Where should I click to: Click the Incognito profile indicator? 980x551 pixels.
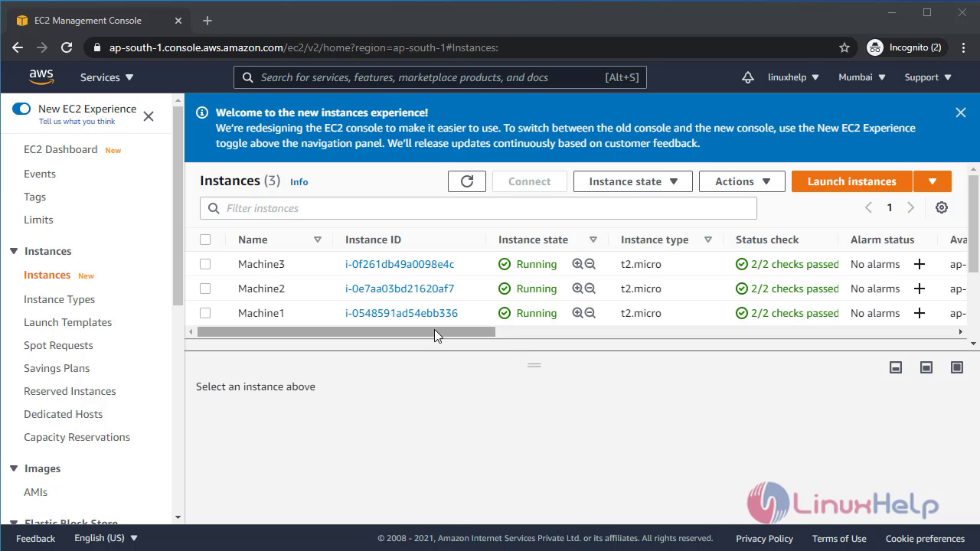(904, 47)
